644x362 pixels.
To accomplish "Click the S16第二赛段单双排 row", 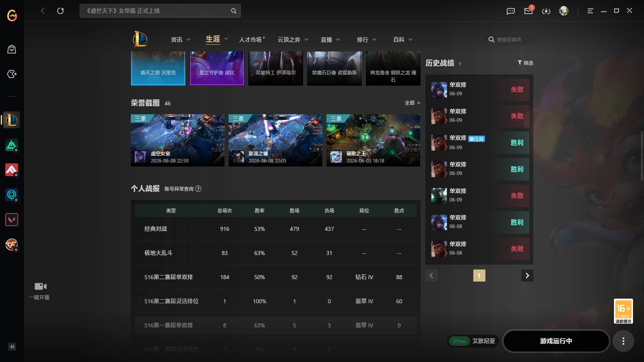I will tap(276, 277).
